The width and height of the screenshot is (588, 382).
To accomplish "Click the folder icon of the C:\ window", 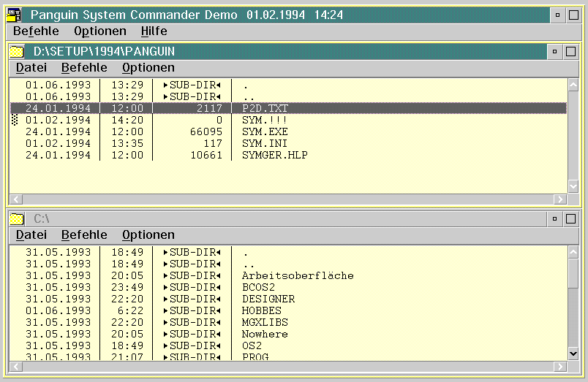I will point(17,218).
